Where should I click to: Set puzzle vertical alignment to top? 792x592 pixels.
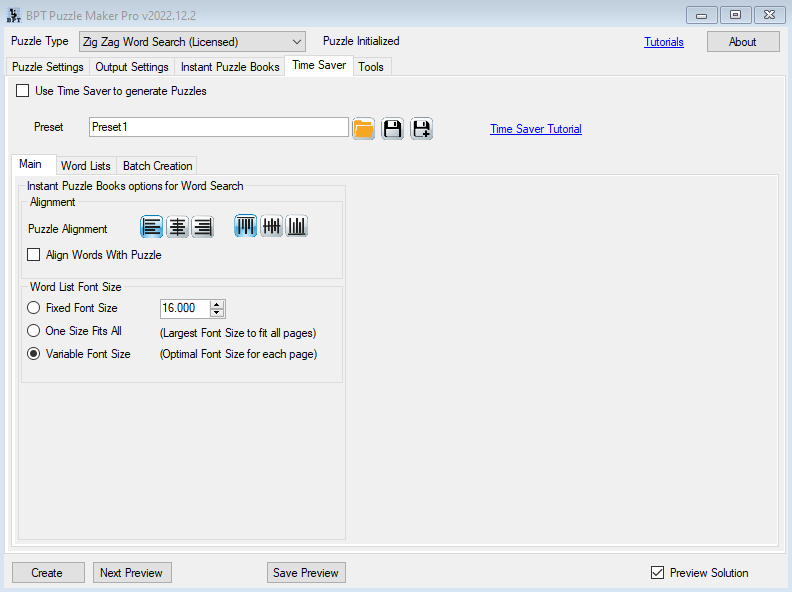(x=245, y=227)
